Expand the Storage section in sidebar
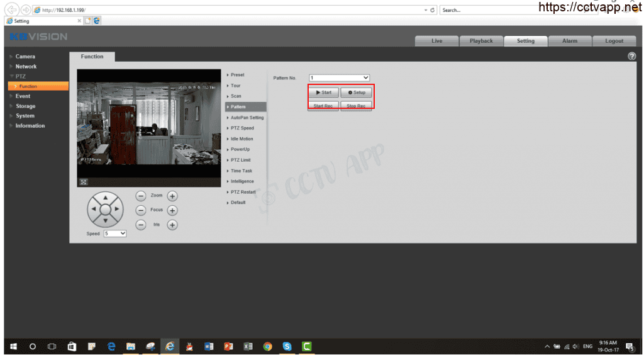This screenshot has width=644, height=355. 25,106
